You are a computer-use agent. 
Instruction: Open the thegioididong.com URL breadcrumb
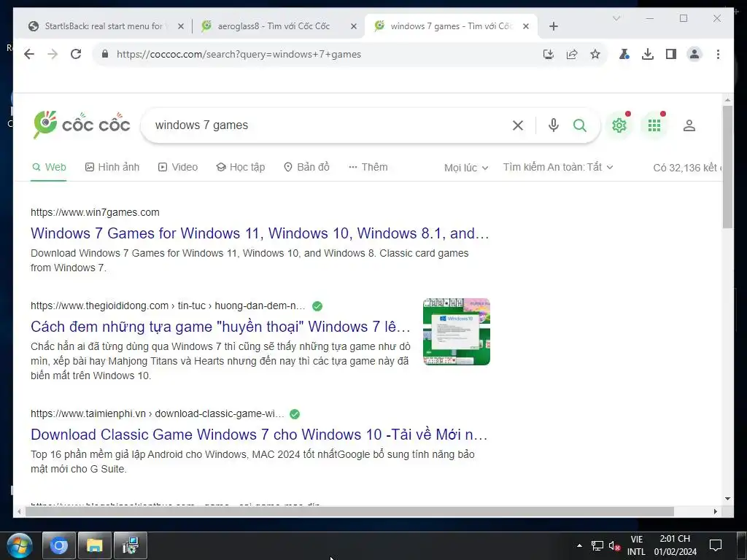[x=168, y=306]
